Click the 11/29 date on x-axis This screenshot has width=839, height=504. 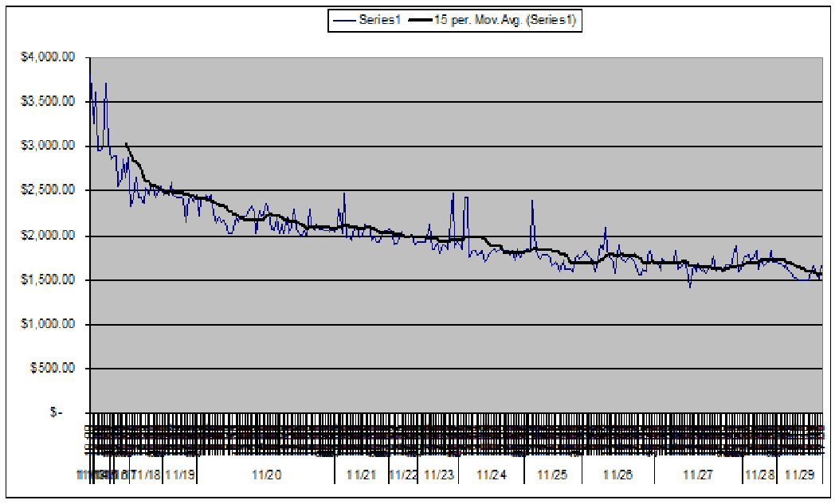pos(799,475)
